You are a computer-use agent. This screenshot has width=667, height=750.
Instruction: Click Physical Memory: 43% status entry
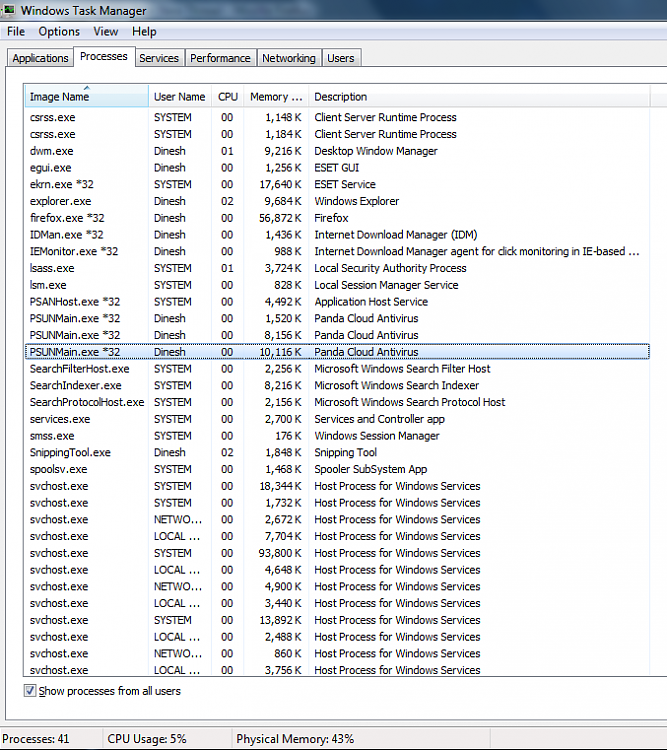[x=295, y=739]
